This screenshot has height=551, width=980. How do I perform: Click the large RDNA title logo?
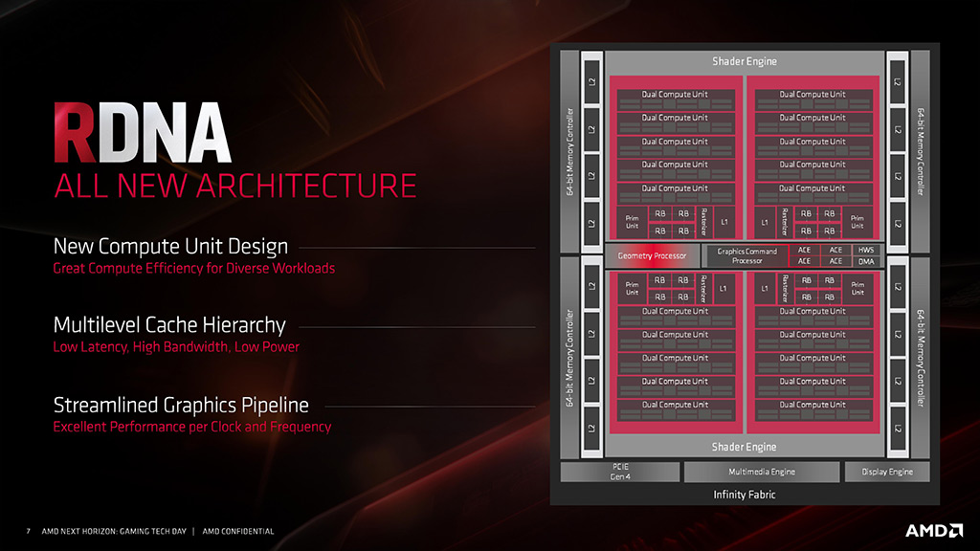[x=142, y=136]
